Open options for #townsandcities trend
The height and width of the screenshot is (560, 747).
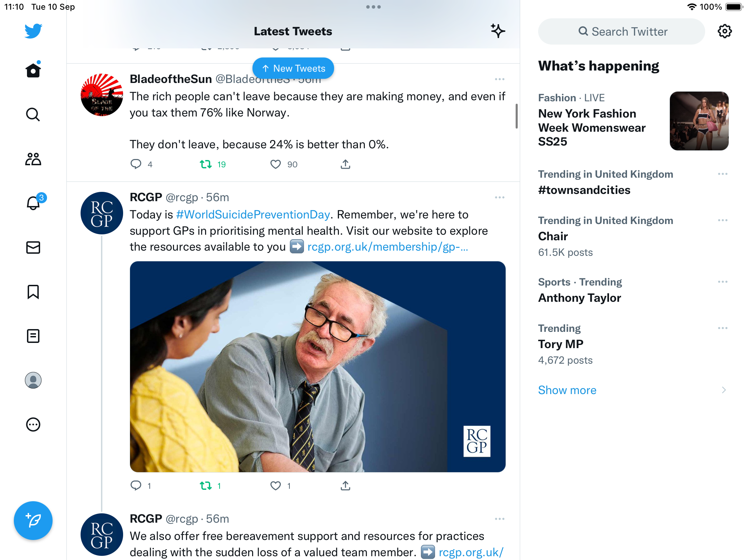[723, 174]
